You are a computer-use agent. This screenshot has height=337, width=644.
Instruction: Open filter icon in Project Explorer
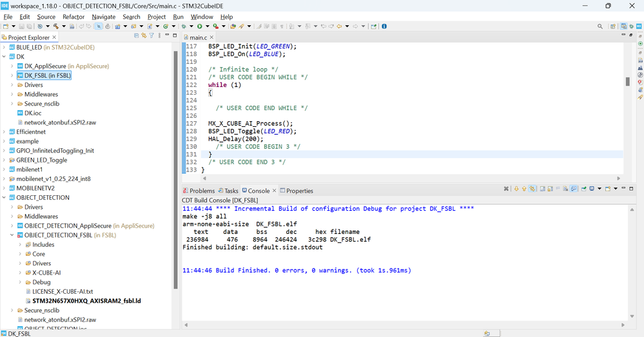tap(151, 36)
